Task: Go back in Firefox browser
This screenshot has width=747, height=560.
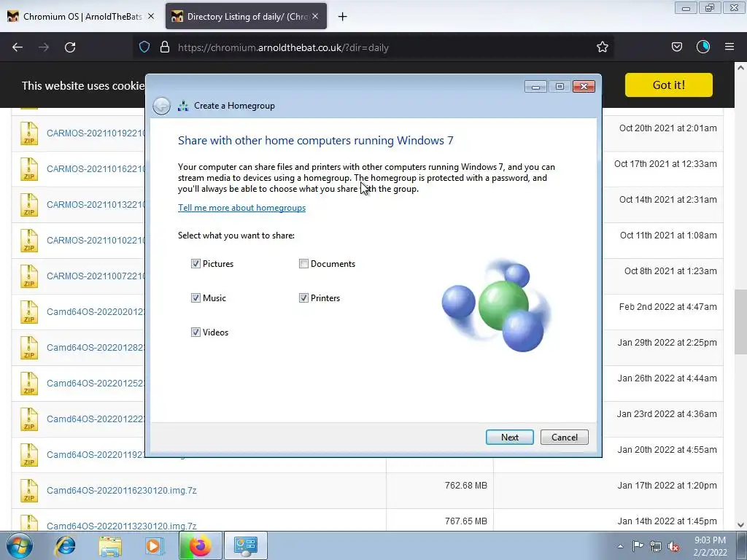Action: (x=18, y=47)
